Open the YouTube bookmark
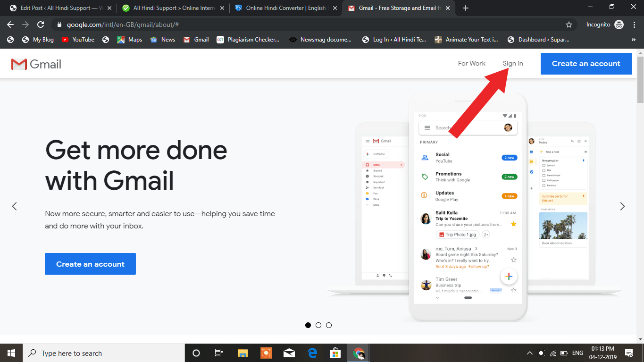 tap(78, 40)
